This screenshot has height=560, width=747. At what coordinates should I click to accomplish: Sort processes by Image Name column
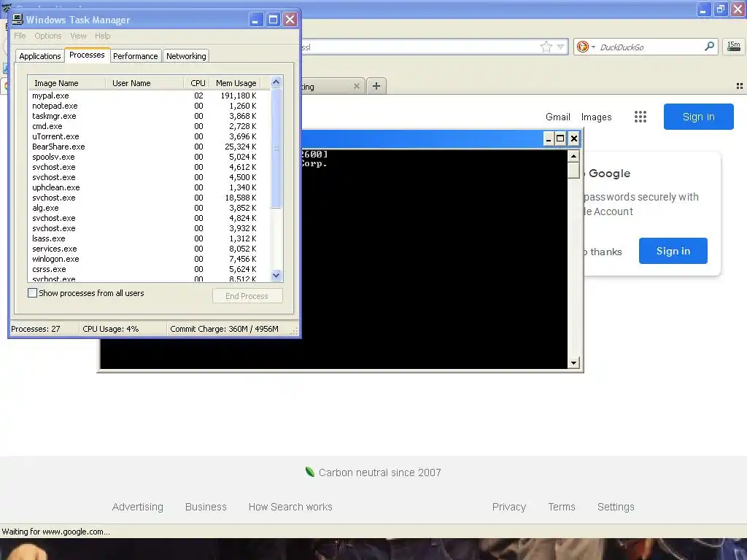(x=66, y=83)
